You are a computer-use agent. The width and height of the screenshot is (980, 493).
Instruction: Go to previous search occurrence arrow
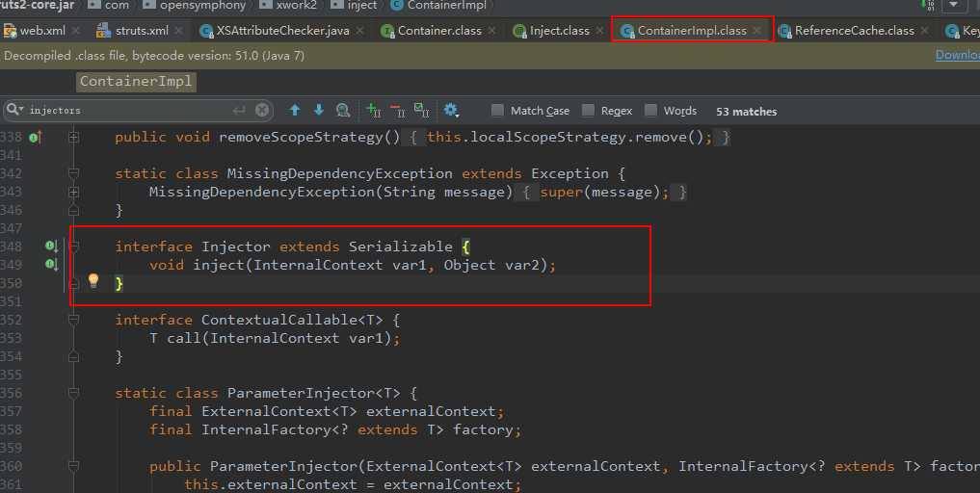(295, 111)
